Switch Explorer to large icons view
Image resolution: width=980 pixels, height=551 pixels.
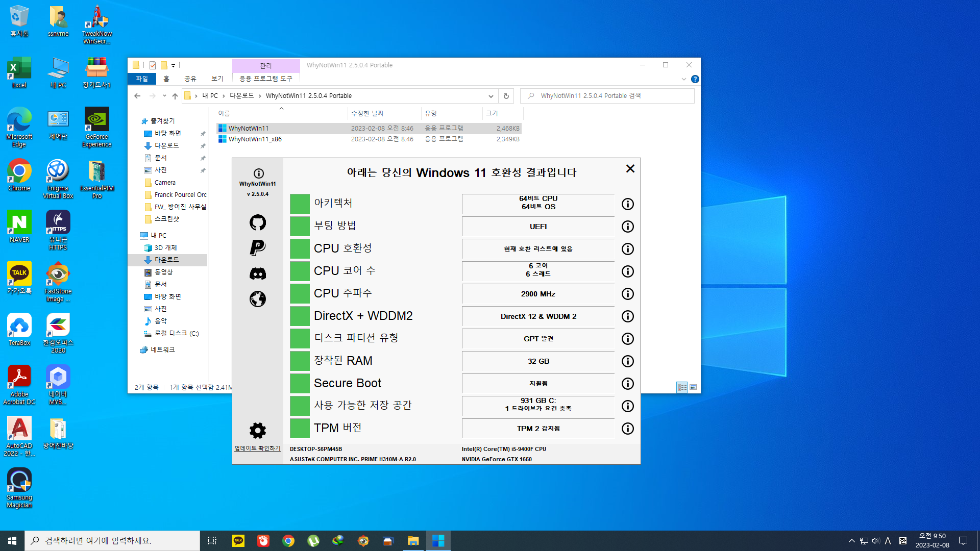(693, 387)
